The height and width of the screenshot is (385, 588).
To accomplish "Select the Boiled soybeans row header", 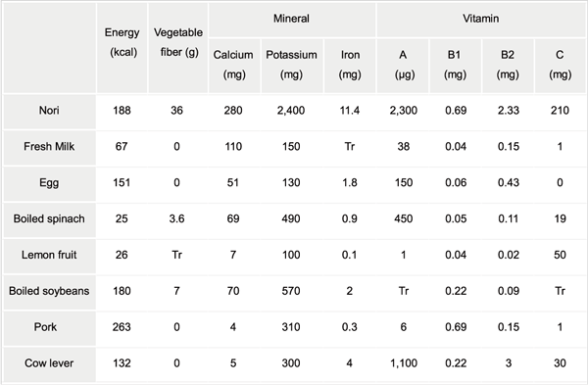I will tap(49, 291).
